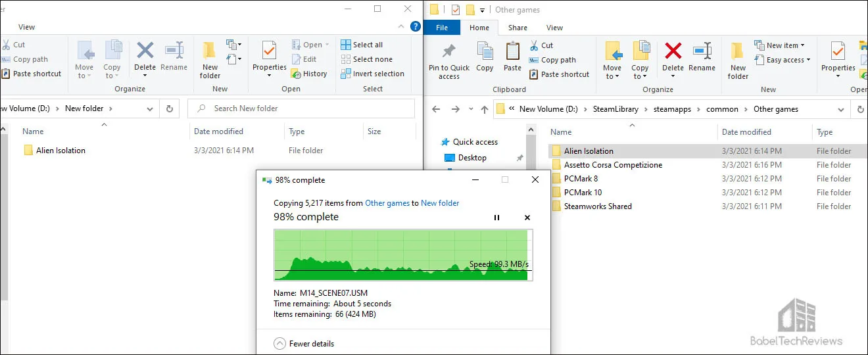This screenshot has width=868, height=355.
Task: Click New folder in the left window ribbon
Action: 210,60
